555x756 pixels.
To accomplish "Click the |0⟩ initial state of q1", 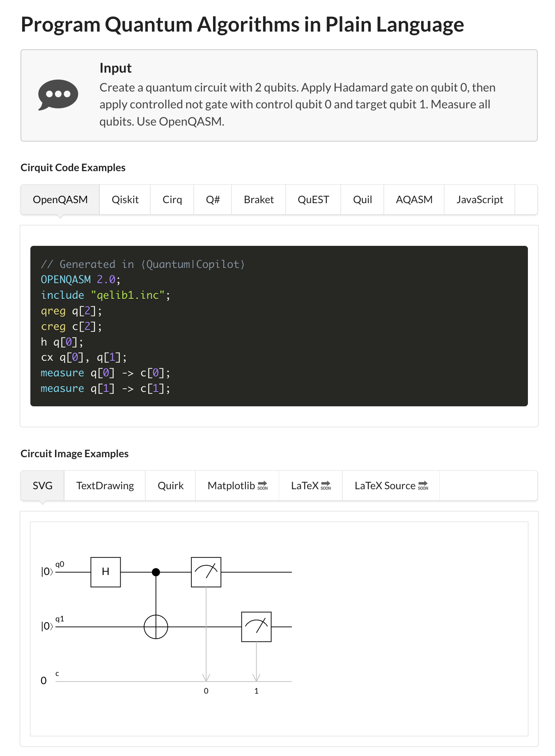I will click(x=47, y=626).
